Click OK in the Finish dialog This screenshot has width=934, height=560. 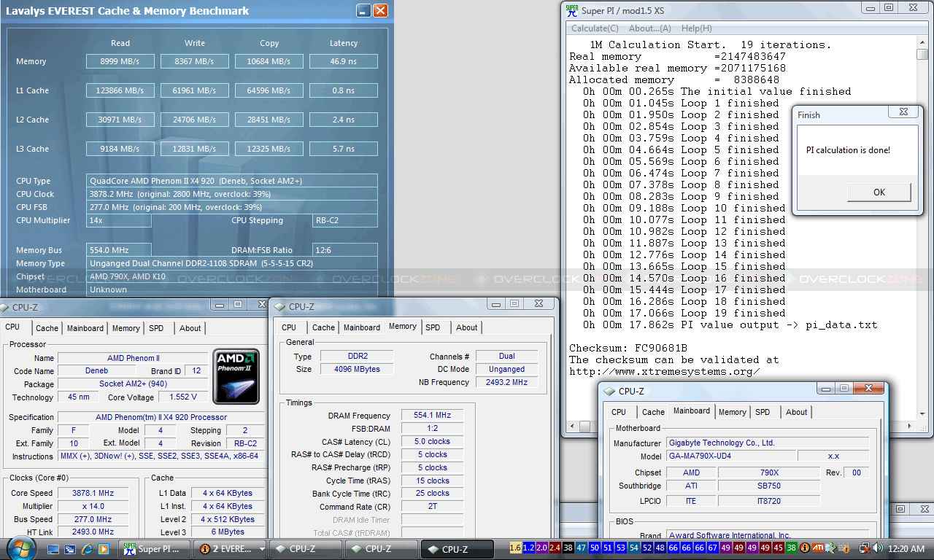(x=879, y=192)
